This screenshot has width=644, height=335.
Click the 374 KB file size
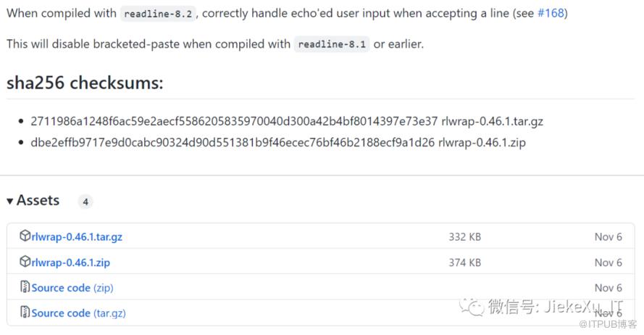(x=464, y=262)
